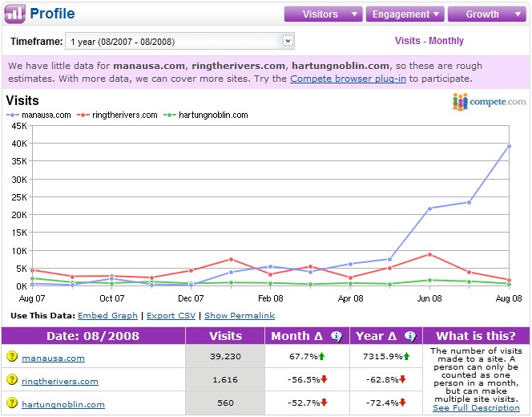This screenshot has height=417, width=532.
Task: Click the manausa.com blue legend marker
Action: coord(12,115)
